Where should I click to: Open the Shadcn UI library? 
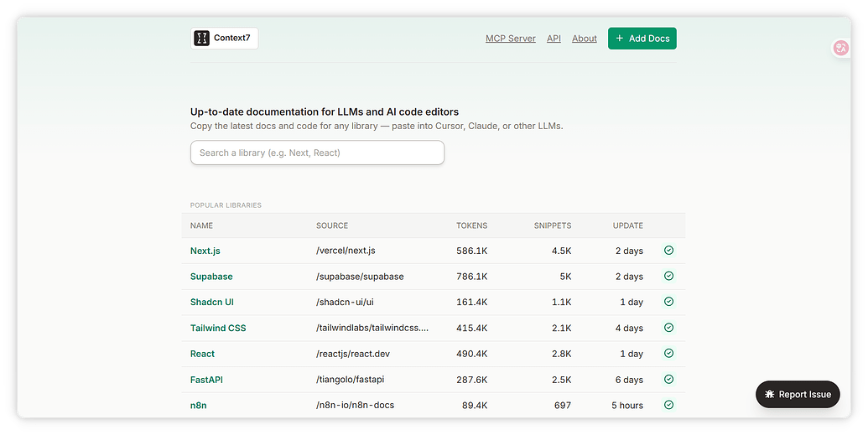pyautogui.click(x=212, y=303)
